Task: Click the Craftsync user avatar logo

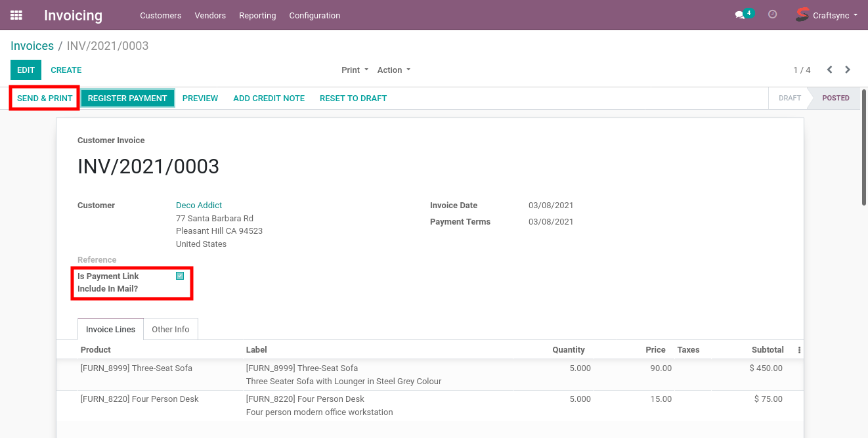Action: 802,14
